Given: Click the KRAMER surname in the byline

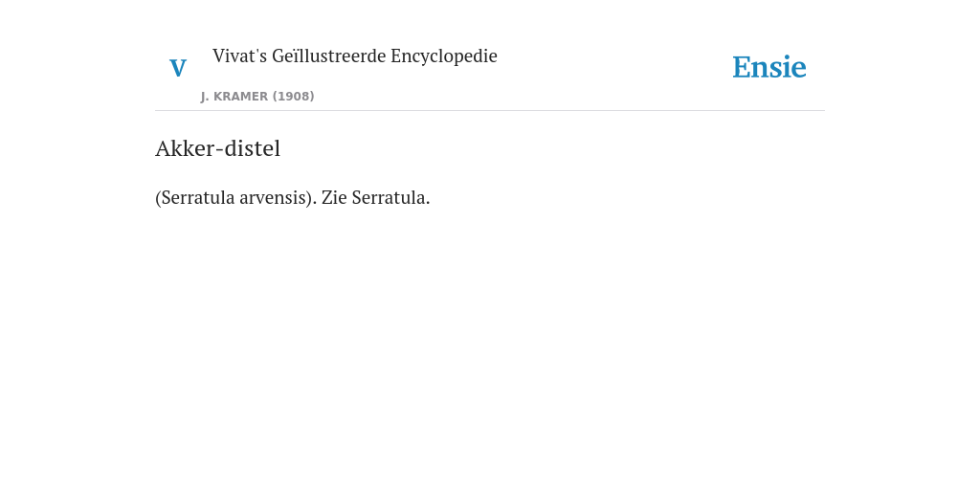Looking at the screenshot, I should [x=240, y=97].
